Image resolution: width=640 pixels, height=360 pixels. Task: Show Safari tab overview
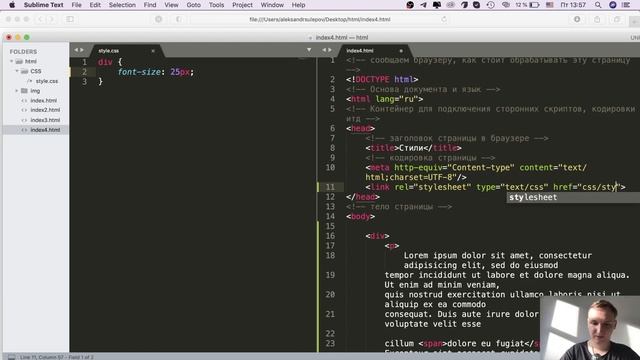pos(617,19)
